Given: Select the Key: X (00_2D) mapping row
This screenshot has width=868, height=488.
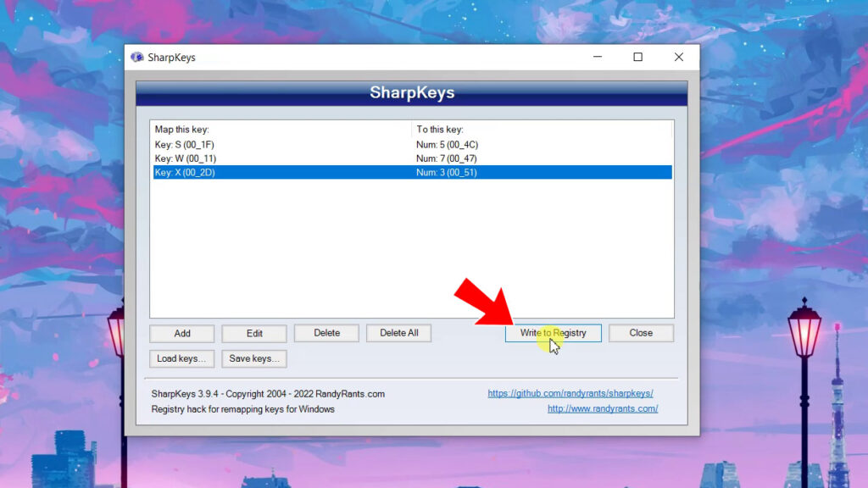Looking at the screenshot, I should pyautogui.click(x=413, y=172).
